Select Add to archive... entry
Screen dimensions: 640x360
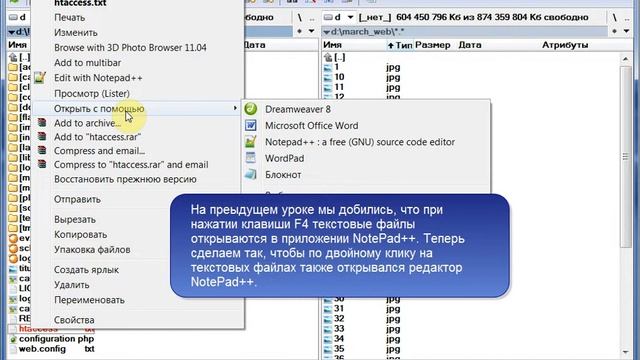87,123
